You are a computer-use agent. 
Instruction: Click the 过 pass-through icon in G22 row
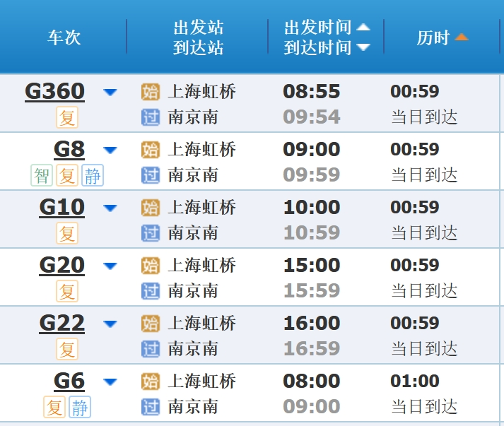pos(151,349)
